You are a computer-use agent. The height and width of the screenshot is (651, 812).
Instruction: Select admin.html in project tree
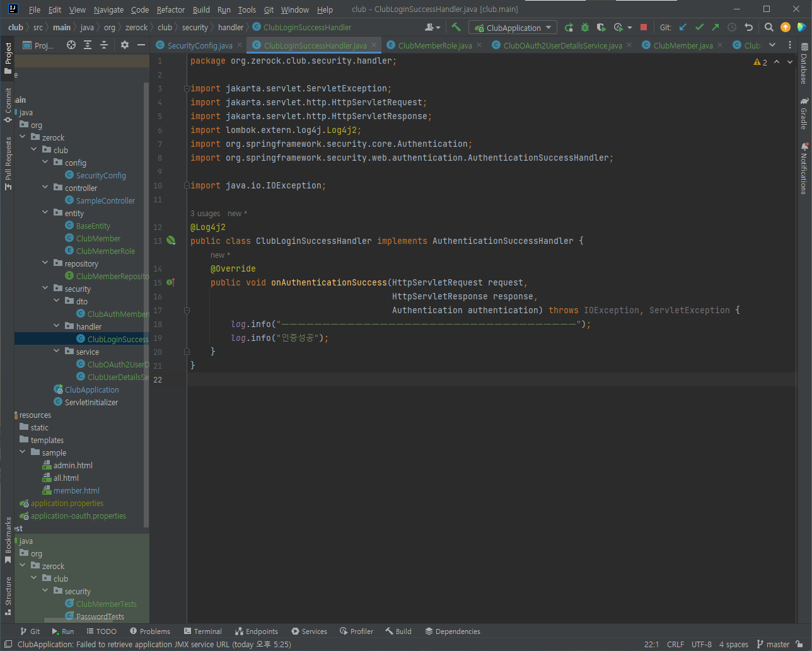tap(72, 465)
